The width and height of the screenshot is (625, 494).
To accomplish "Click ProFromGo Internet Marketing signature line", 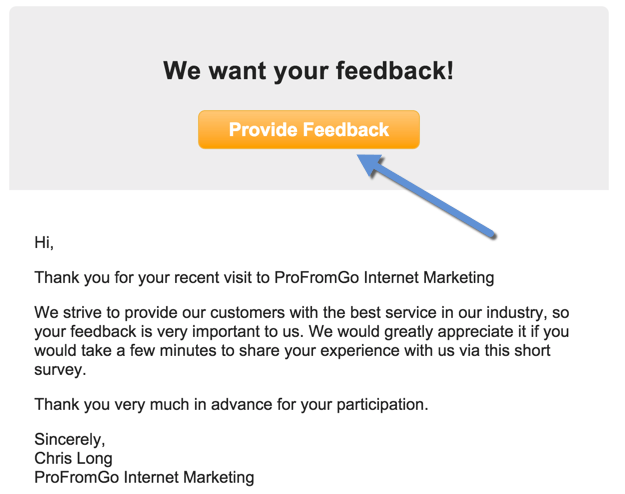I will [x=144, y=477].
